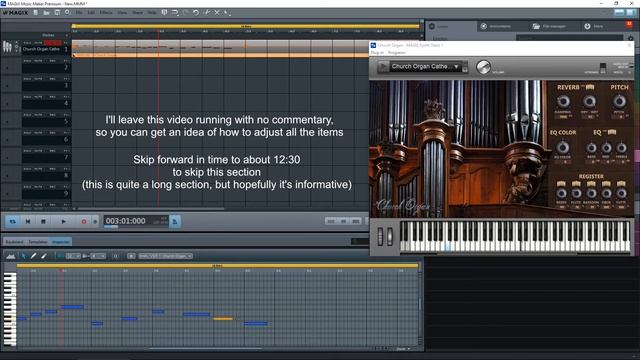Click the undo arrow icon in the top toolbar
The width and height of the screenshot is (640, 360).
(x=196, y=13)
